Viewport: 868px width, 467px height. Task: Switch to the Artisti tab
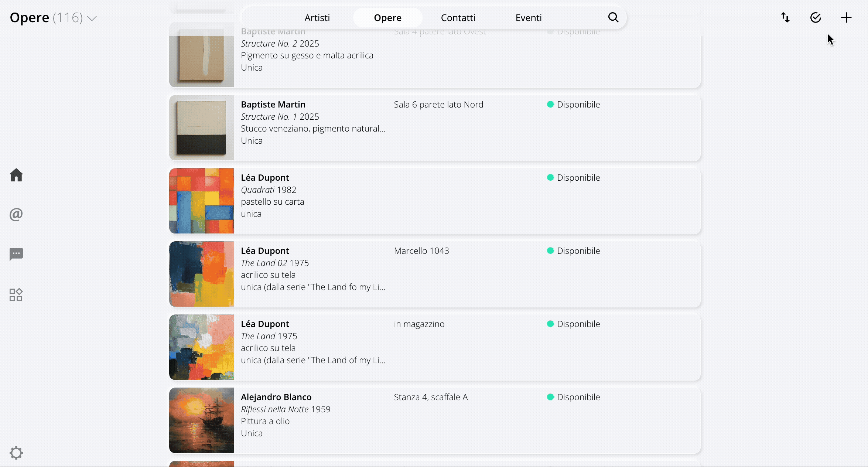pyautogui.click(x=317, y=17)
